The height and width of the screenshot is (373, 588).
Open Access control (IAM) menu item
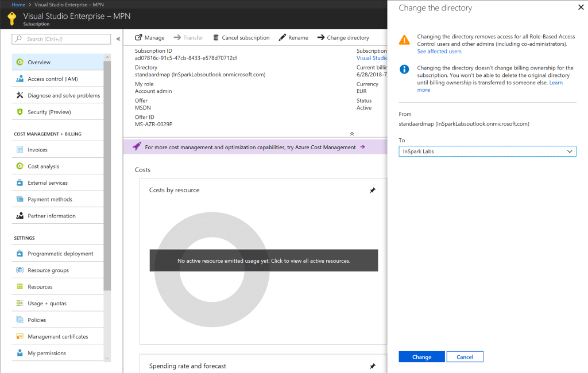[52, 79]
